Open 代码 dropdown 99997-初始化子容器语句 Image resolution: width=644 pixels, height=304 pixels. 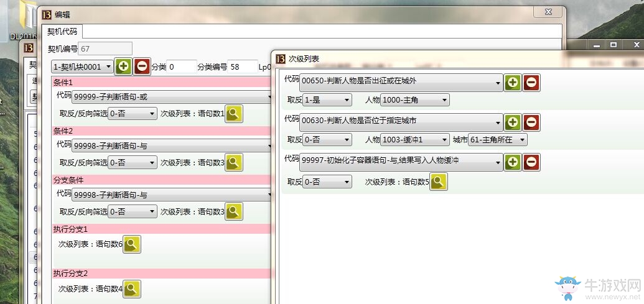[x=401, y=162]
